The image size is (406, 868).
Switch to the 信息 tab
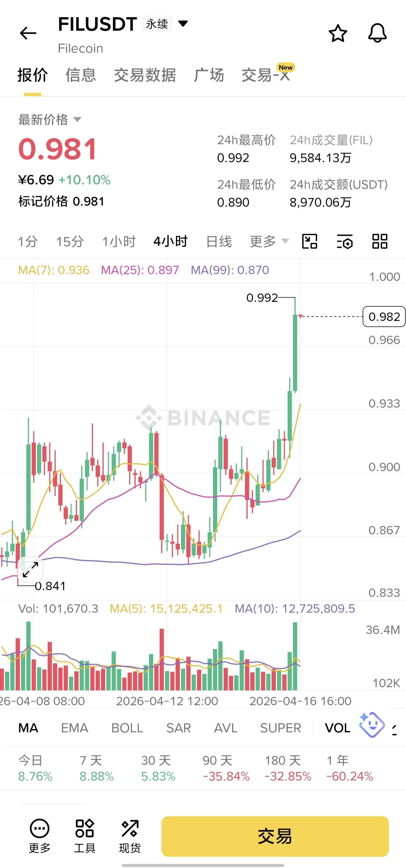[81, 75]
